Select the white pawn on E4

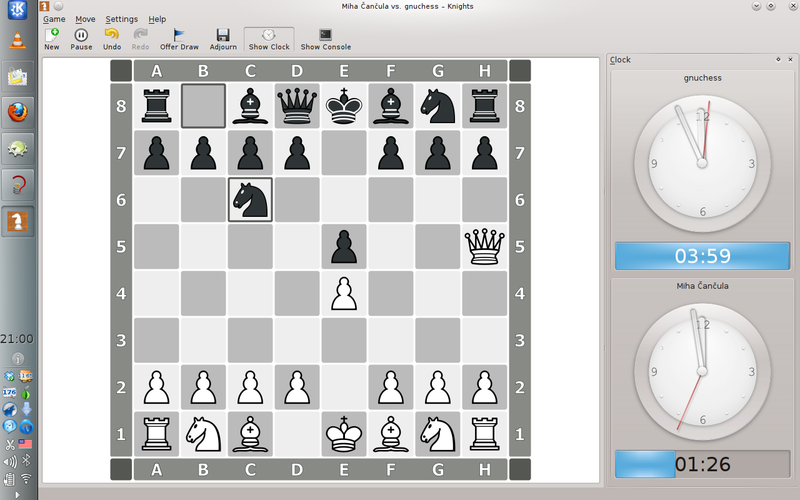pos(344,293)
